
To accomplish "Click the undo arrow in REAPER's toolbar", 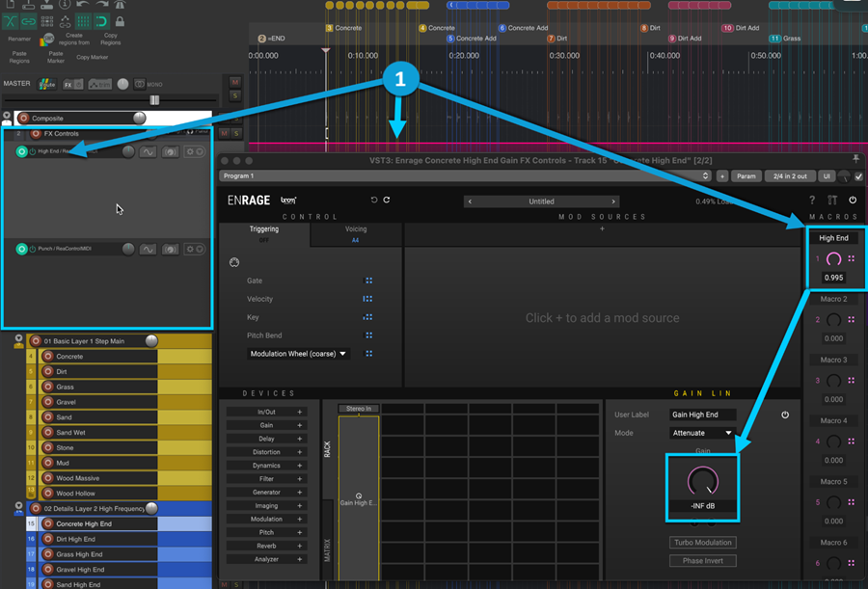I will click(x=83, y=5).
